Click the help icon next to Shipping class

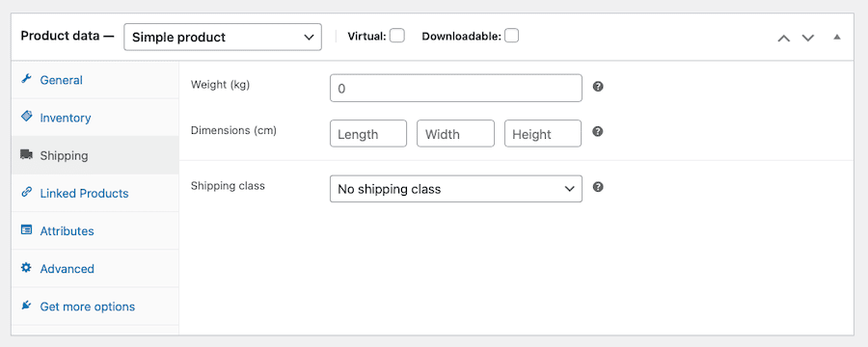tap(597, 187)
